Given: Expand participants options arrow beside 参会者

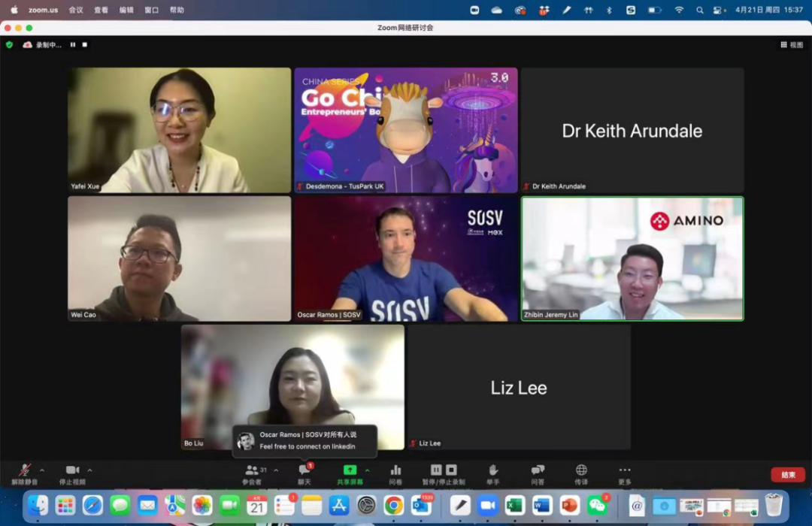Looking at the screenshot, I should pyautogui.click(x=276, y=470).
